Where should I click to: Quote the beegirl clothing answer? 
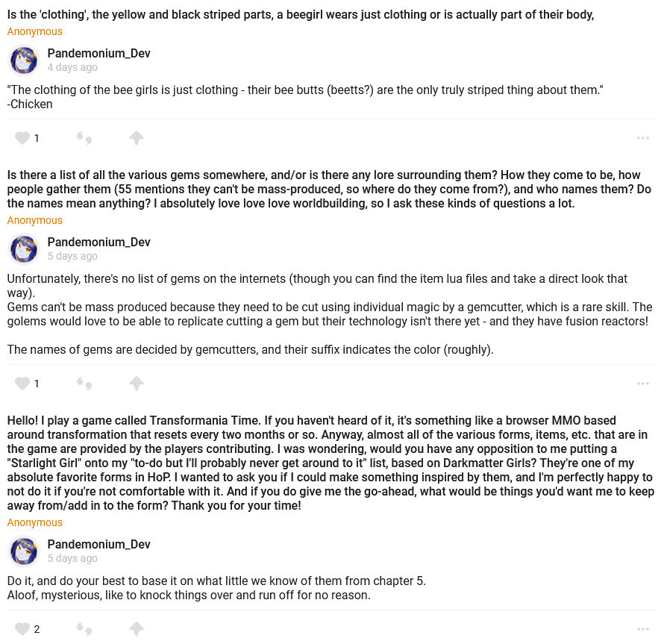[84, 138]
